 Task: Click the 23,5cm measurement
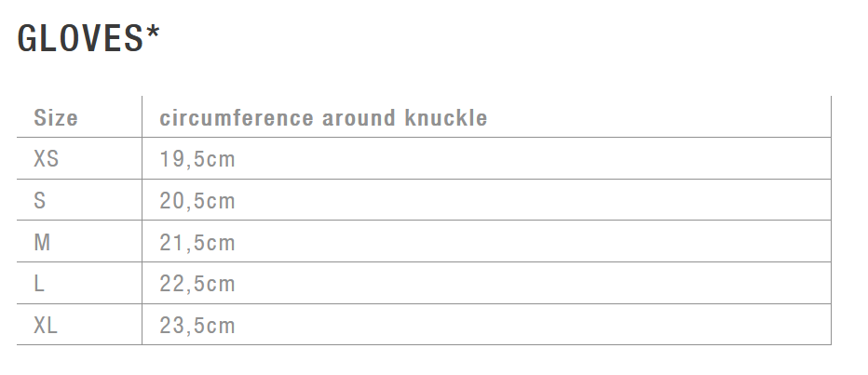point(197,326)
